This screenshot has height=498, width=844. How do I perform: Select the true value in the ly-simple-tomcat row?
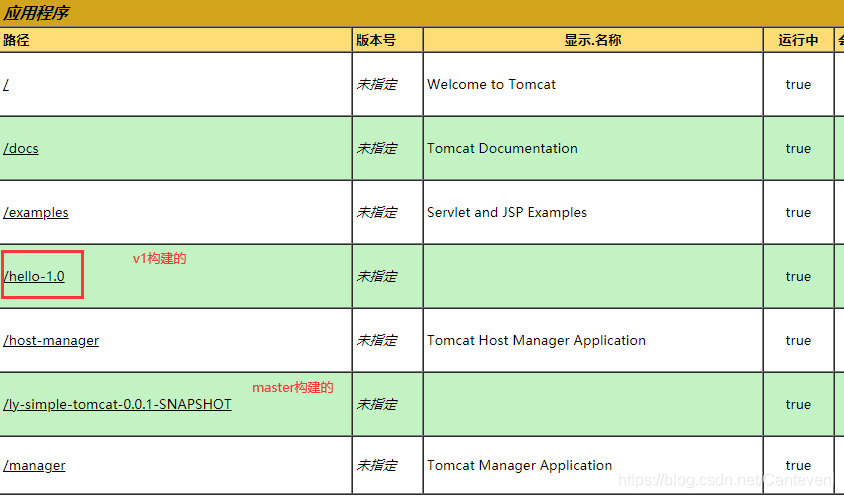798,405
